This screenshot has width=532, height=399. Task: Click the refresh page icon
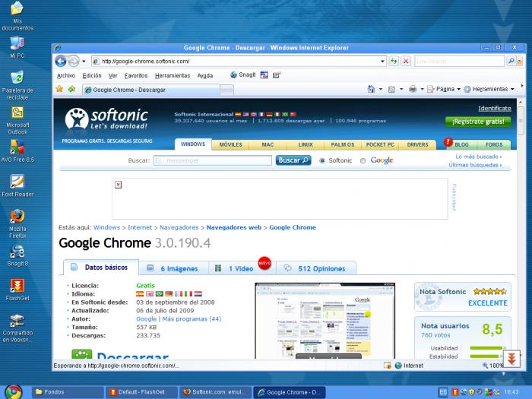click(394, 62)
